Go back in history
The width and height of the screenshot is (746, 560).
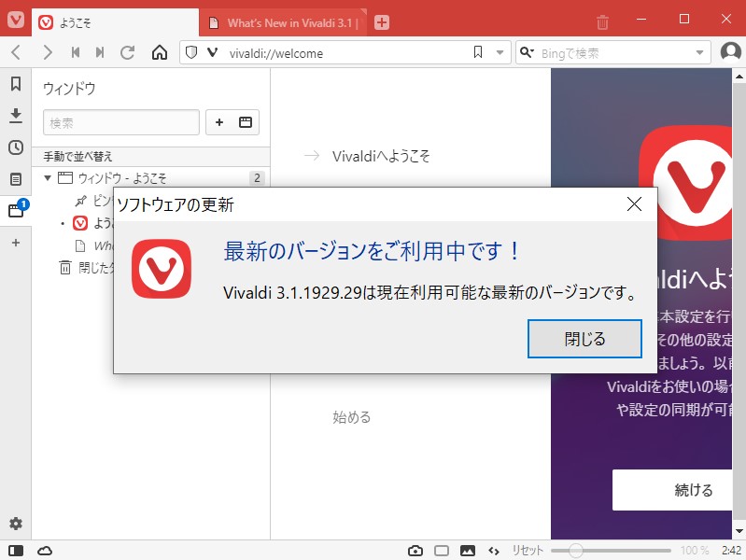[x=16, y=52]
